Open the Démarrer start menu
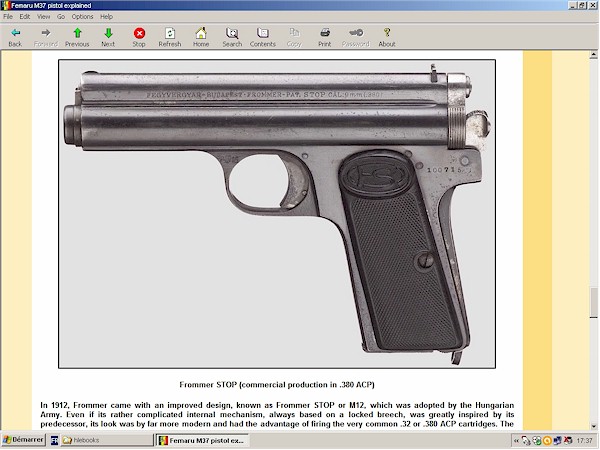 [x=23, y=440]
